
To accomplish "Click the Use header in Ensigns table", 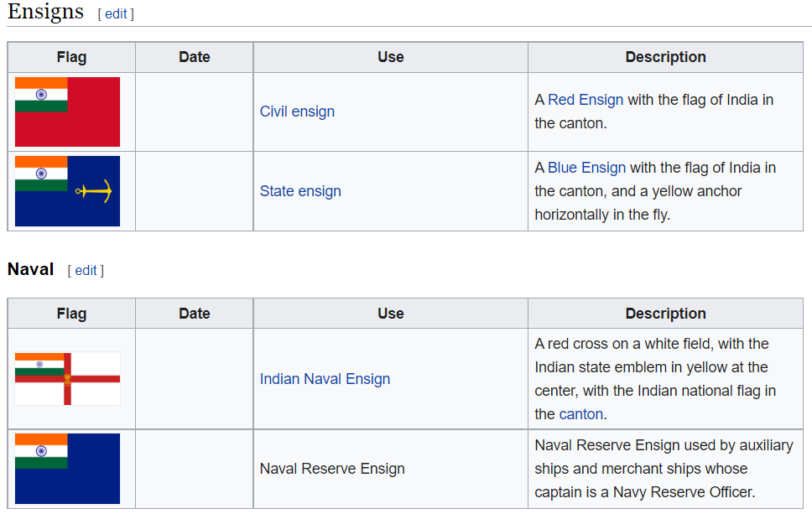I will (x=390, y=57).
